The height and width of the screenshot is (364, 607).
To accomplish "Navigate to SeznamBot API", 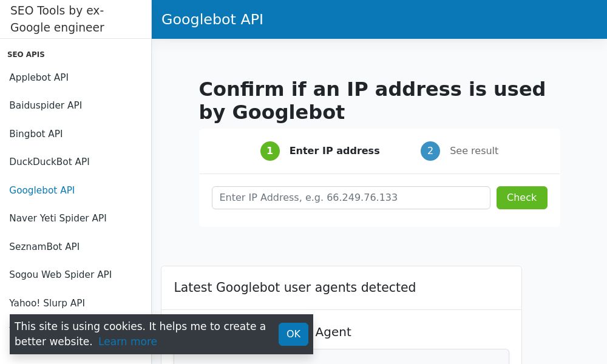I will coord(44,247).
